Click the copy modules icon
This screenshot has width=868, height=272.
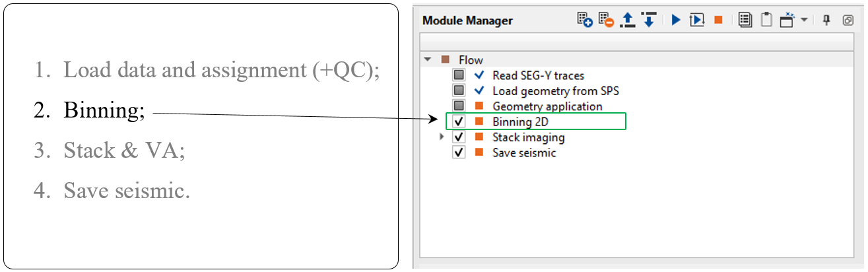tap(745, 20)
